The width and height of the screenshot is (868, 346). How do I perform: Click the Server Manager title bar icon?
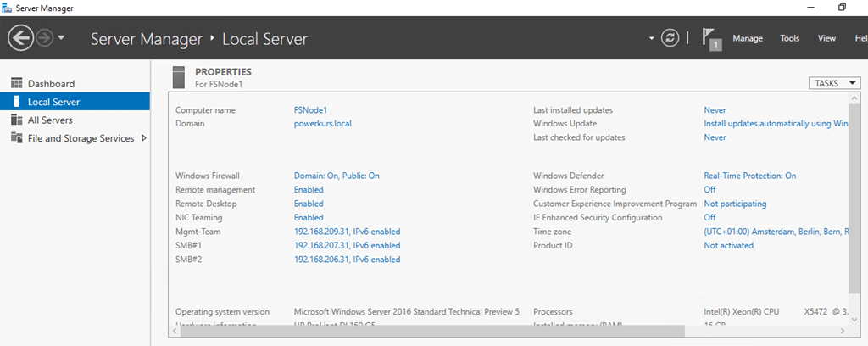(x=7, y=8)
